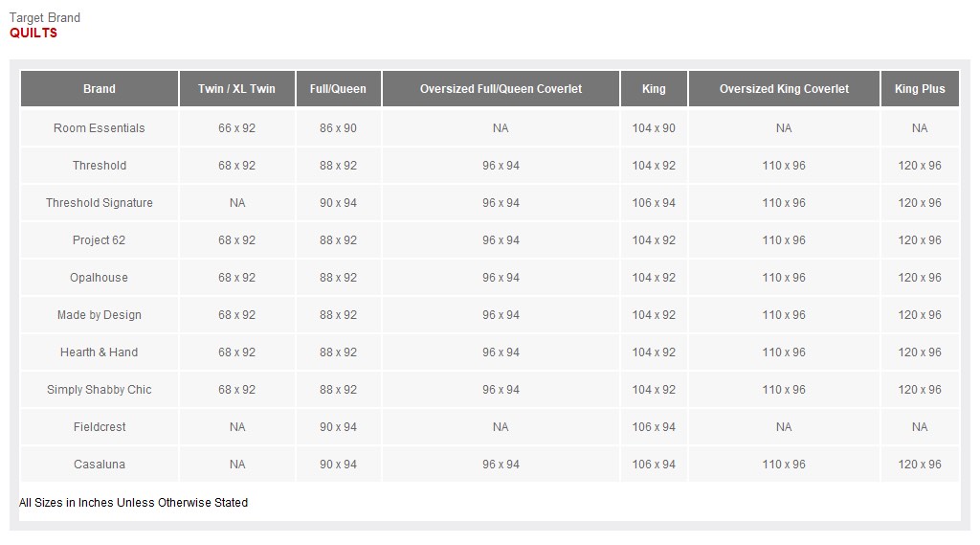
Task: Click Casaluna Twin NA cell
Action: click(x=237, y=465)
